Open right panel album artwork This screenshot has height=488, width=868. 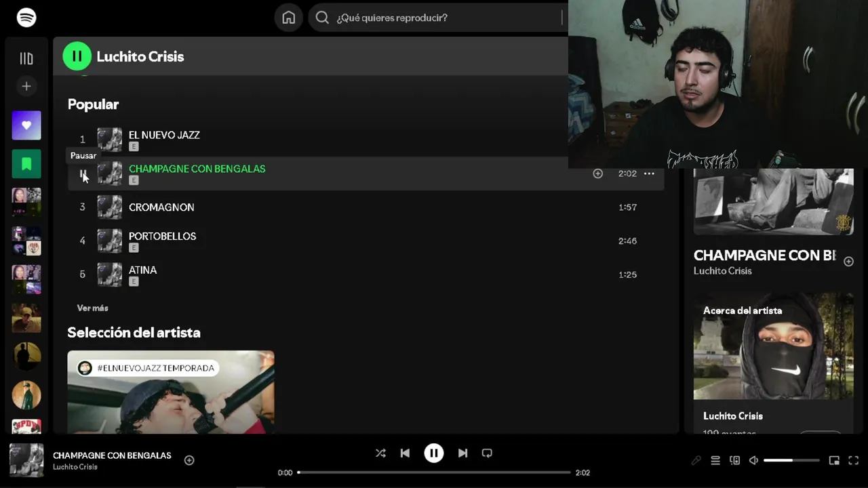pos(773,201)
